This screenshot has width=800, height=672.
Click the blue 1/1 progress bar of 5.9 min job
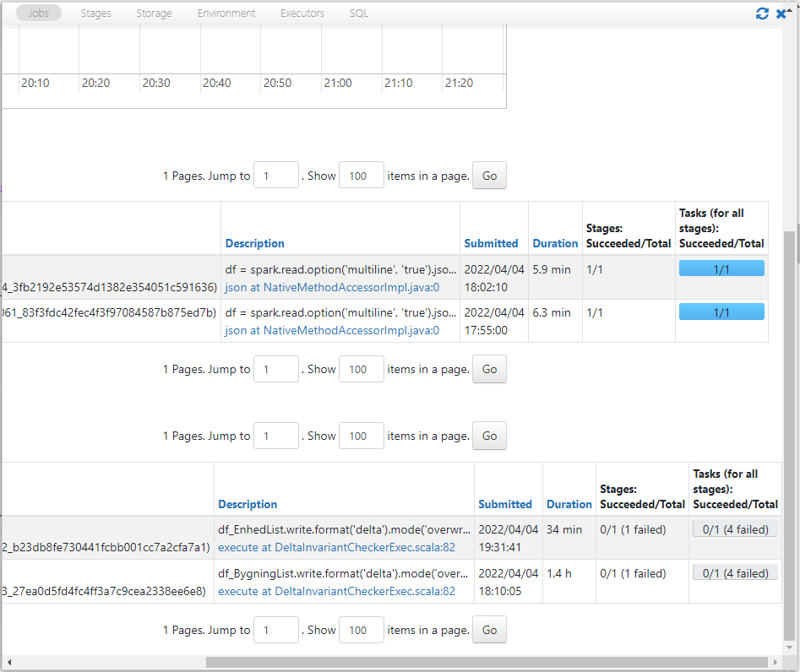pos(721,268)
